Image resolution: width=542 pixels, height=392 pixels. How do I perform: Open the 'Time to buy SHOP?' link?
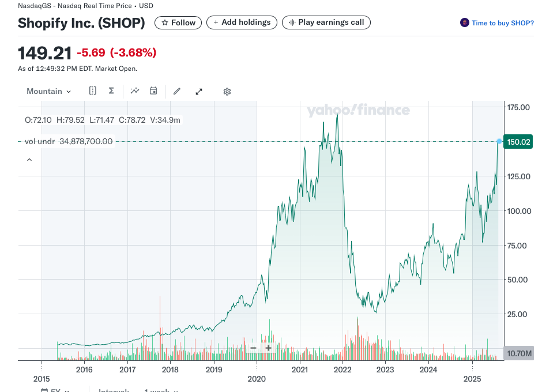point(496,23)
